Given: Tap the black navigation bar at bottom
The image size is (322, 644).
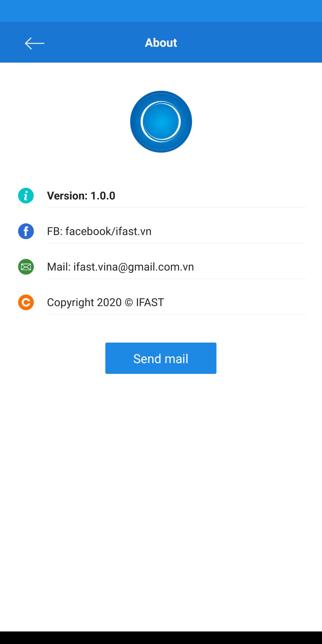Looking at the screenshot, I should (x=161, y=638).
